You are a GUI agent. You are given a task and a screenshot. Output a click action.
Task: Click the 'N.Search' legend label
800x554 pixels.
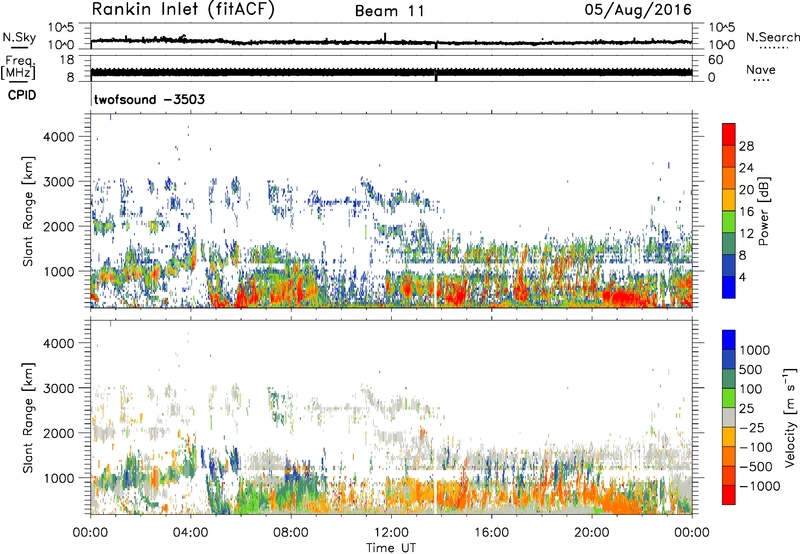click(x=772, y=37)
